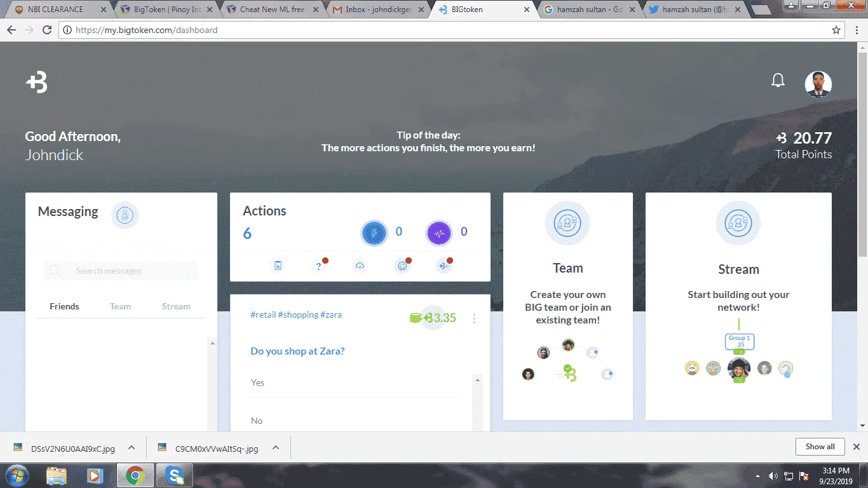The height and width of the screenshot is (488, 868).
Task: Expand options for DSsV2N6U0AAI9xC.jpg download
Action: 132,447
